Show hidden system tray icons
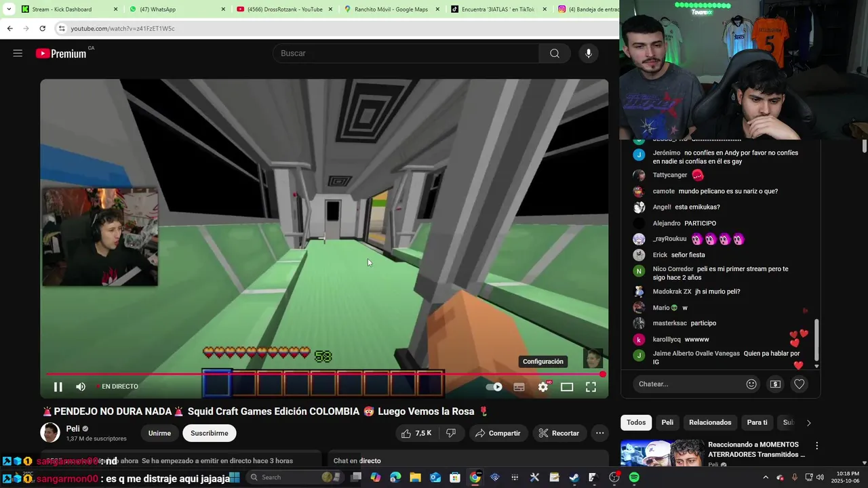 coord(766,477)
